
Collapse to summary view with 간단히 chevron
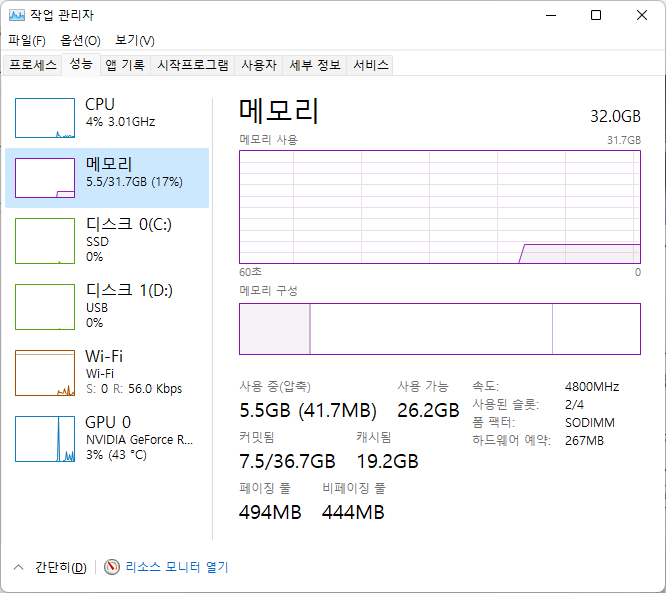tap(18, 567)
